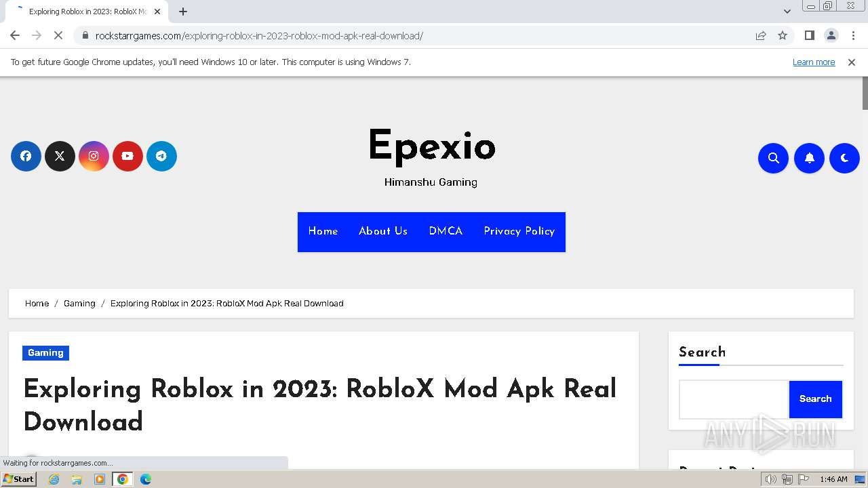Launch Microsoft Edge from taskbar
The height and width of the screenshot is (488, 868).
pyautogui.click(x=145, y=479)
